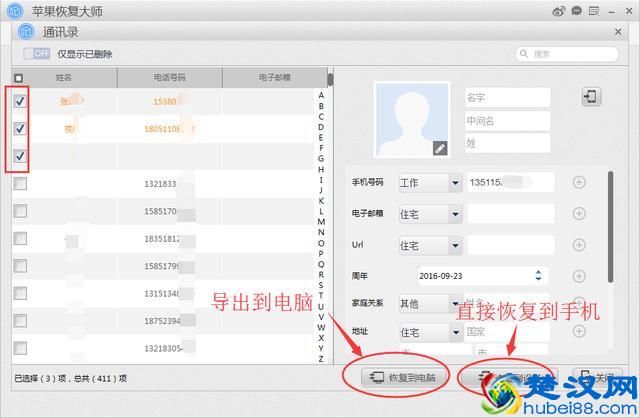
Task: Jump to letter H in index
Action: click(321, 169)
